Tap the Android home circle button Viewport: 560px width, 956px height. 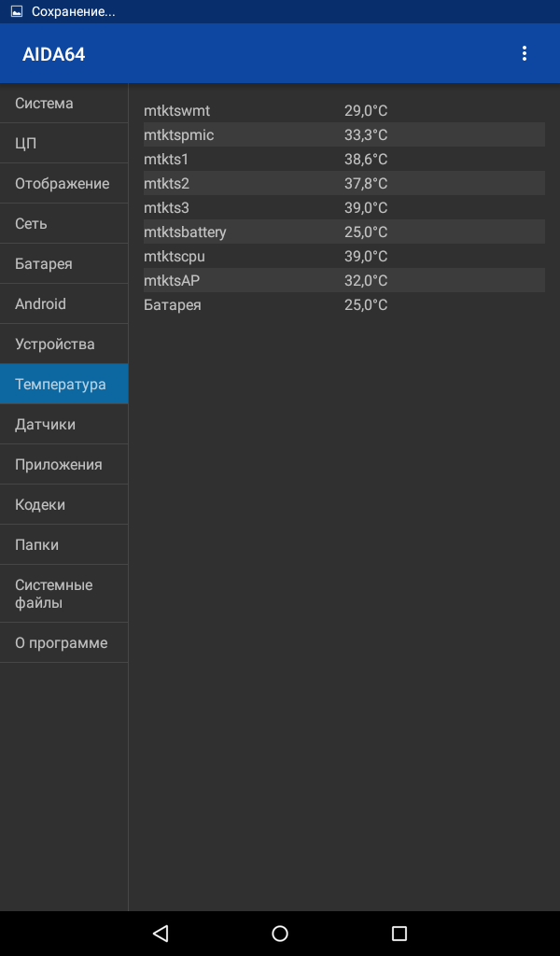280,933
